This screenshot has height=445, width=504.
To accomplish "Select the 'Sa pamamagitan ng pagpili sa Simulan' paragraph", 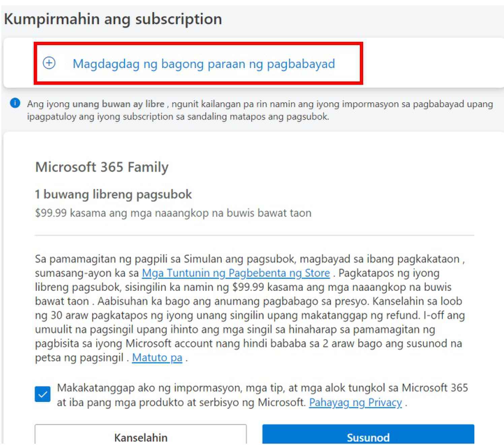I will 250,308.
